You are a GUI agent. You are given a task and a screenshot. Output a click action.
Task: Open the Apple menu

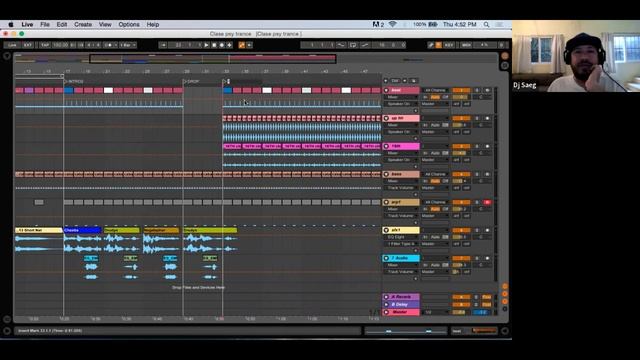(x=11, y=24)
